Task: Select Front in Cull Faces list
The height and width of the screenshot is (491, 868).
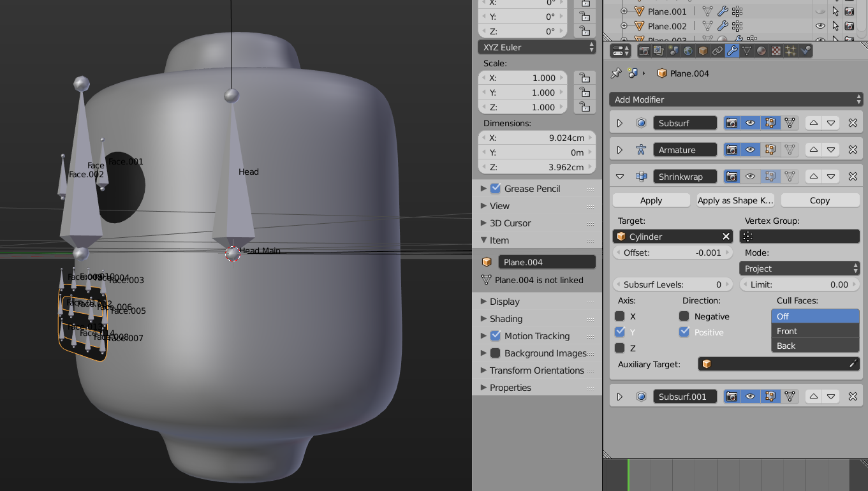Action: point(815,331)
